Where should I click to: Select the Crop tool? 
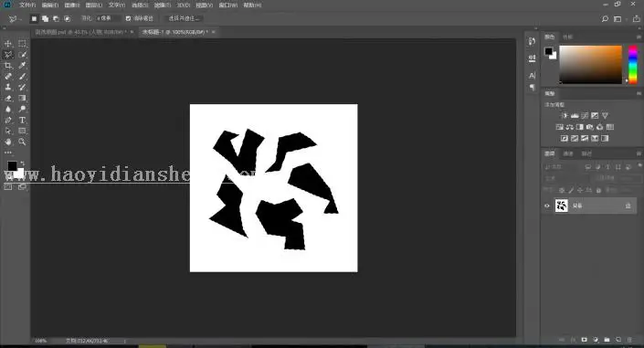click(8, 66)
